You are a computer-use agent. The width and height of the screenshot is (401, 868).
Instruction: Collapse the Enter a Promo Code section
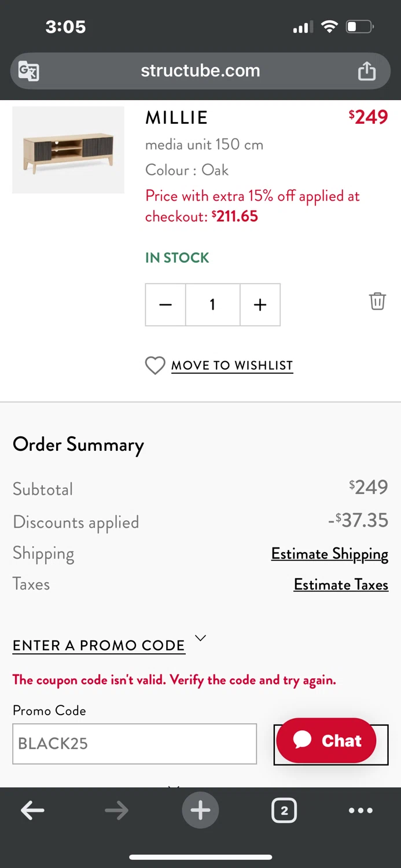tap(200, 638)
